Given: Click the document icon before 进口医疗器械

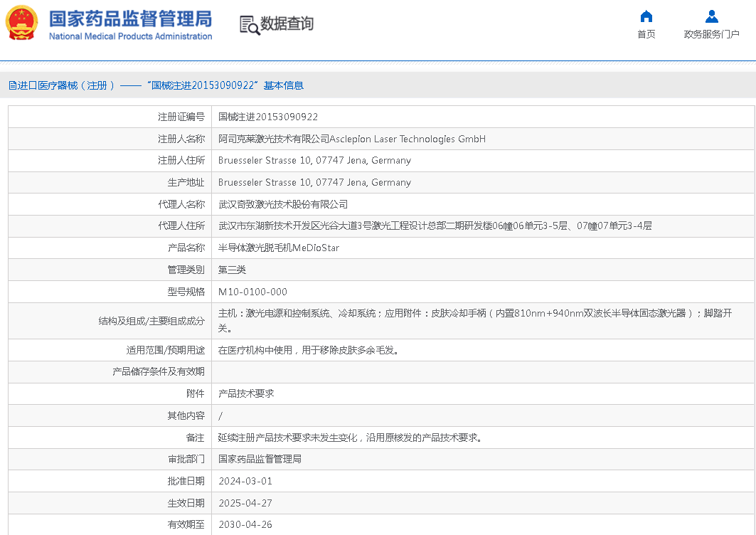Looking at the screenshot, I should click(13, 85).
